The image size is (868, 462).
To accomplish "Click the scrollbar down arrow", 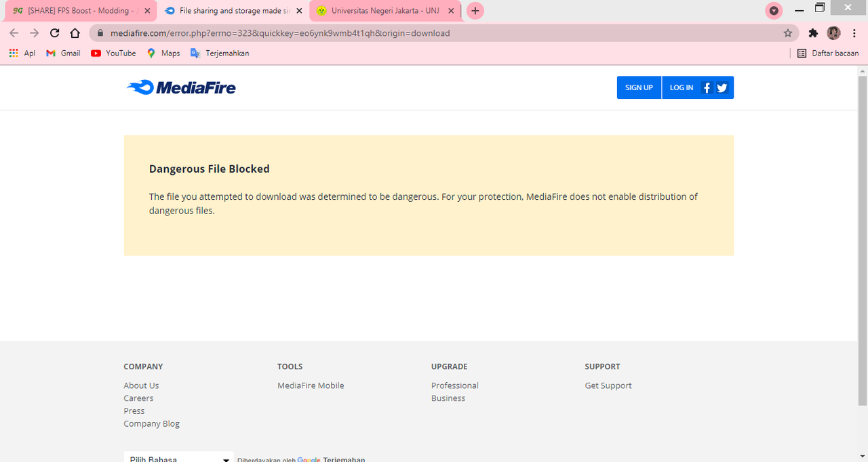I will coord(863,456).
